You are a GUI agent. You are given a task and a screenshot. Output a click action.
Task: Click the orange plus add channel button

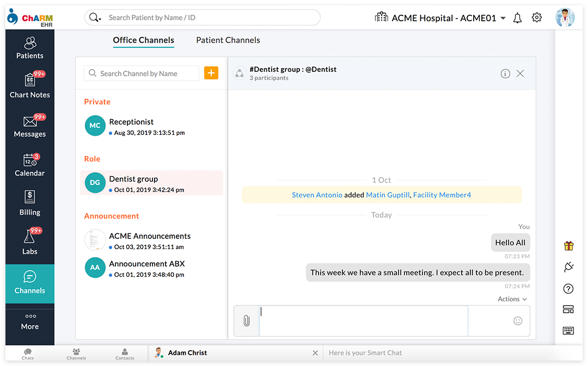click(211, 73)
